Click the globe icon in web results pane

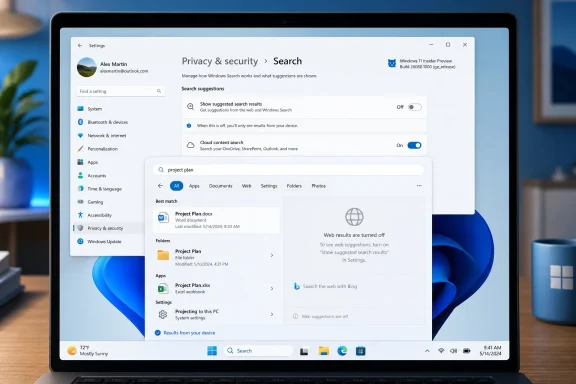[354, 217]
